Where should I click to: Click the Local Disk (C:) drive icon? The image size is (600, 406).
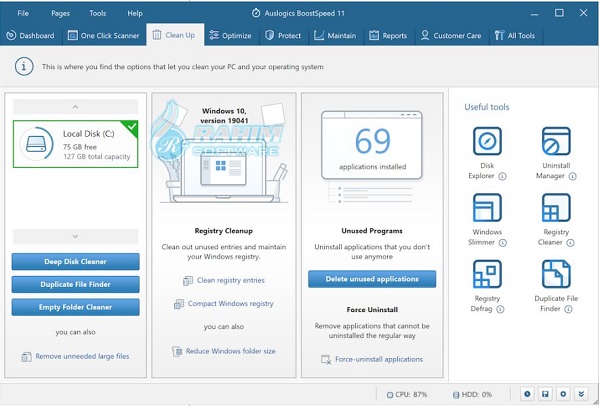(36, 144)
